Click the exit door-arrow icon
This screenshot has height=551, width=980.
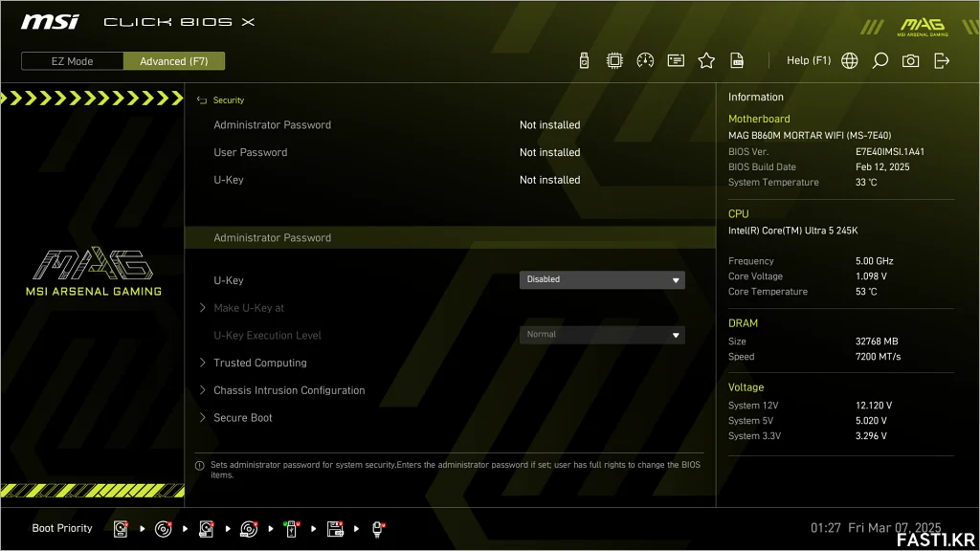click(x=942, y=60)
